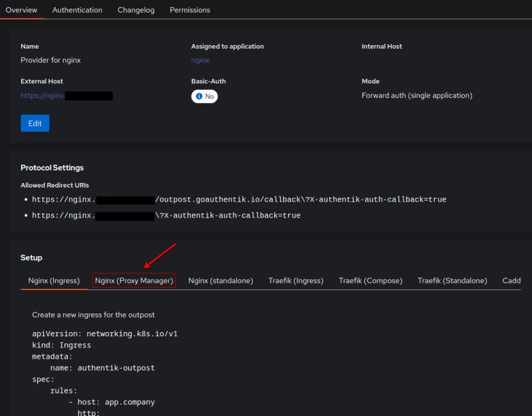Click the Edit button

(x=35, y=123)
